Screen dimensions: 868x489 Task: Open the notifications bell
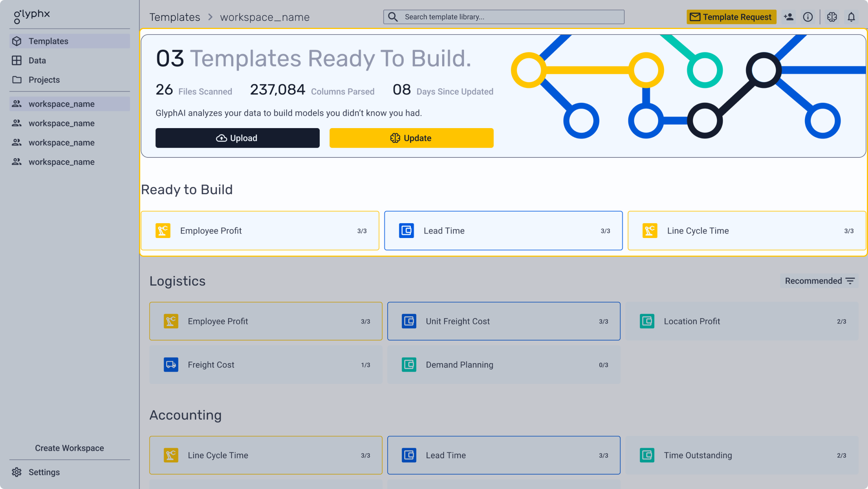851,17
